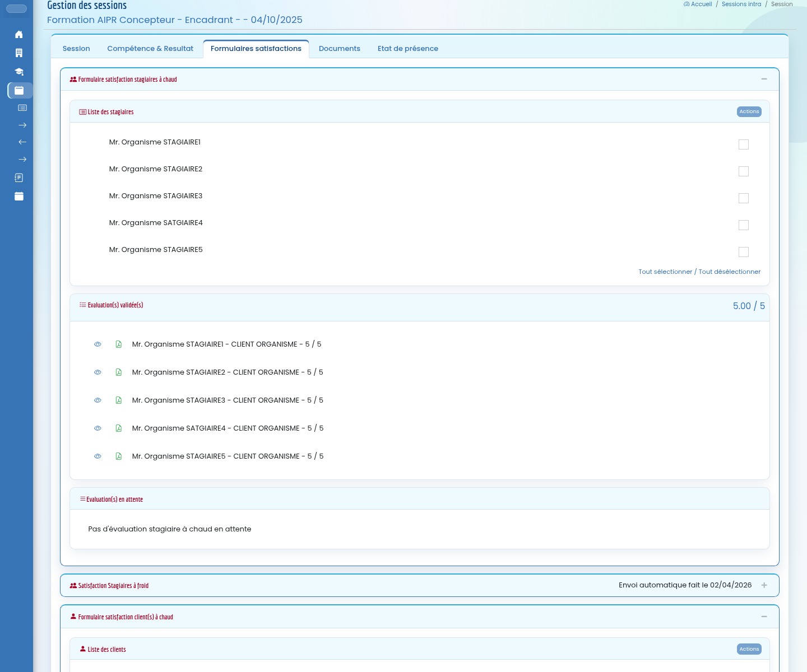The height and width of the screenshot is (672, 807).
Task: Go to Accueil breadcrumb link
Action: pyautogui.click(x=698, y=4)
